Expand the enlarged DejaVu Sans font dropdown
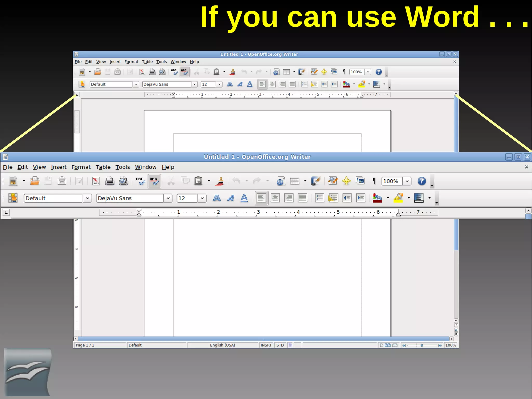The width and height of the screenshot is (532, 399). pyautogui.click(x=168, y=198)
